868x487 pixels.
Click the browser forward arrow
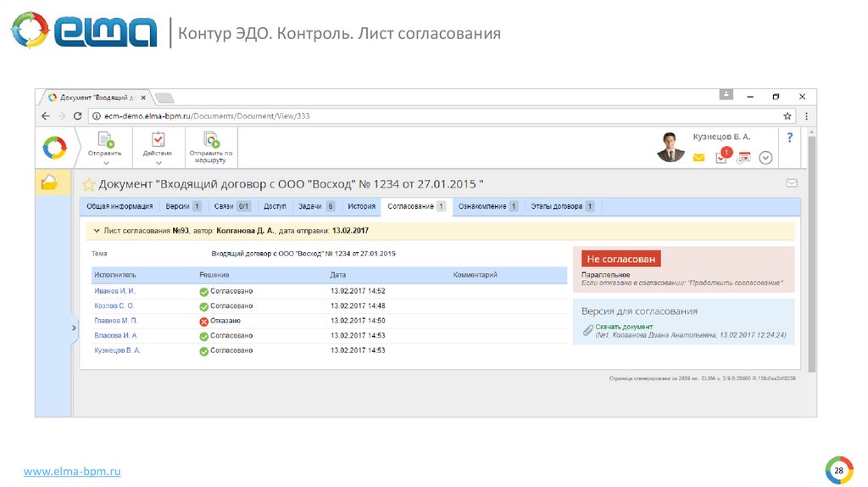click(x=61, y=115)
